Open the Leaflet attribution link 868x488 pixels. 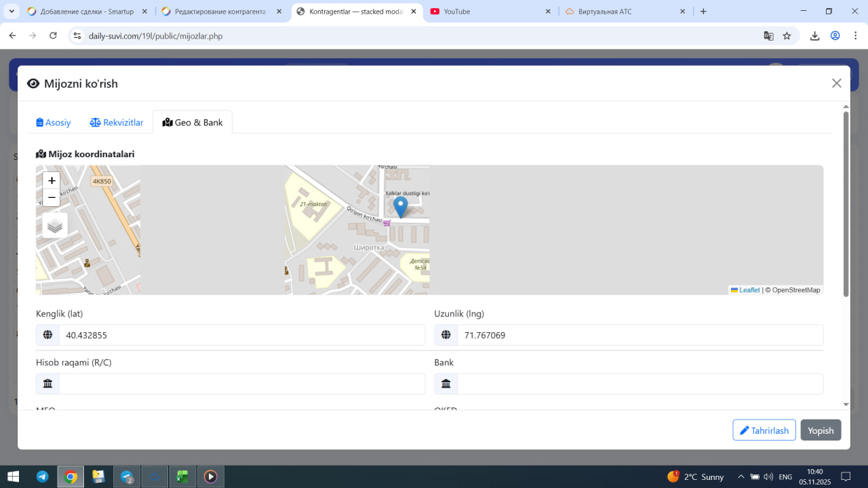click(745, 290)
